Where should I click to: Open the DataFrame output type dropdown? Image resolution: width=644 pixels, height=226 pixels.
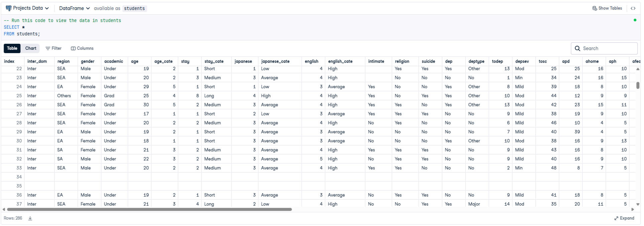(x=74, y=8)
